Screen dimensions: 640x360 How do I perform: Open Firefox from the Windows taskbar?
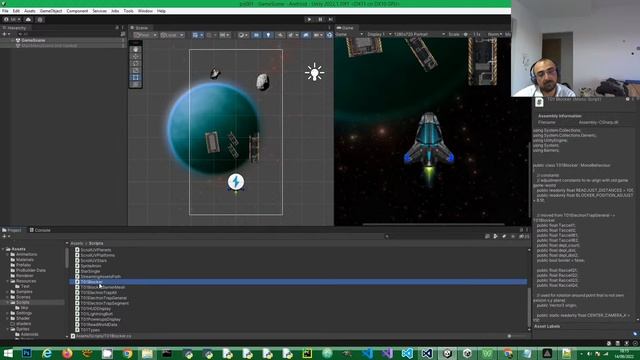[x=67, y=353]
